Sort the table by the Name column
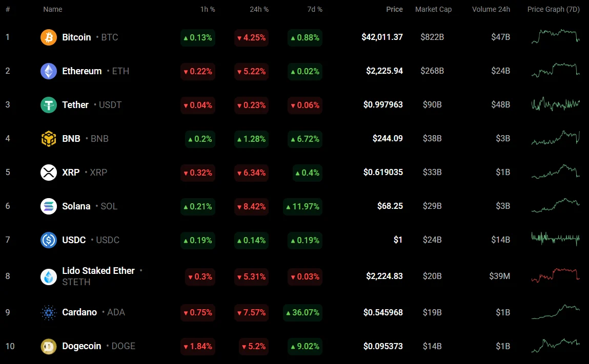 [53, 9]
